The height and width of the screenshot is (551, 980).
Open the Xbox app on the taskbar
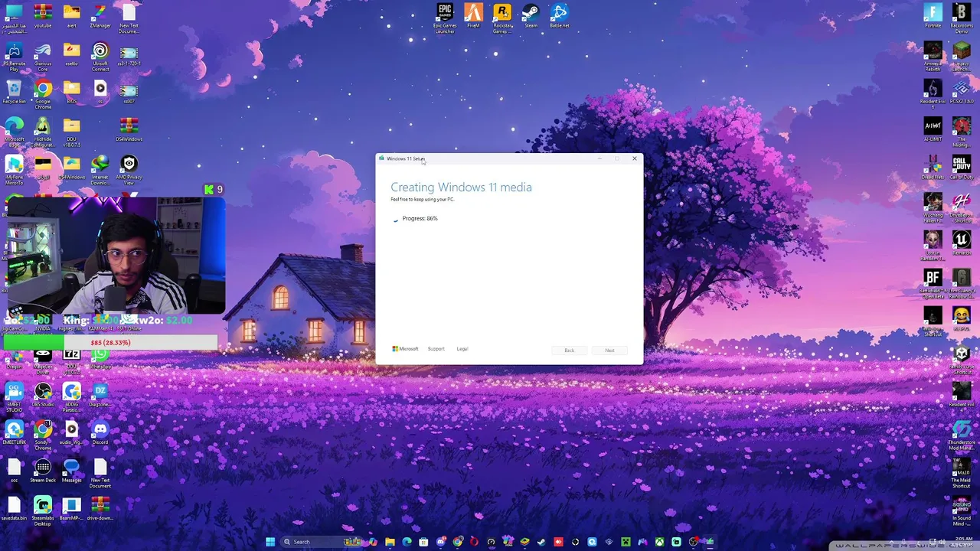coord(659,542)
